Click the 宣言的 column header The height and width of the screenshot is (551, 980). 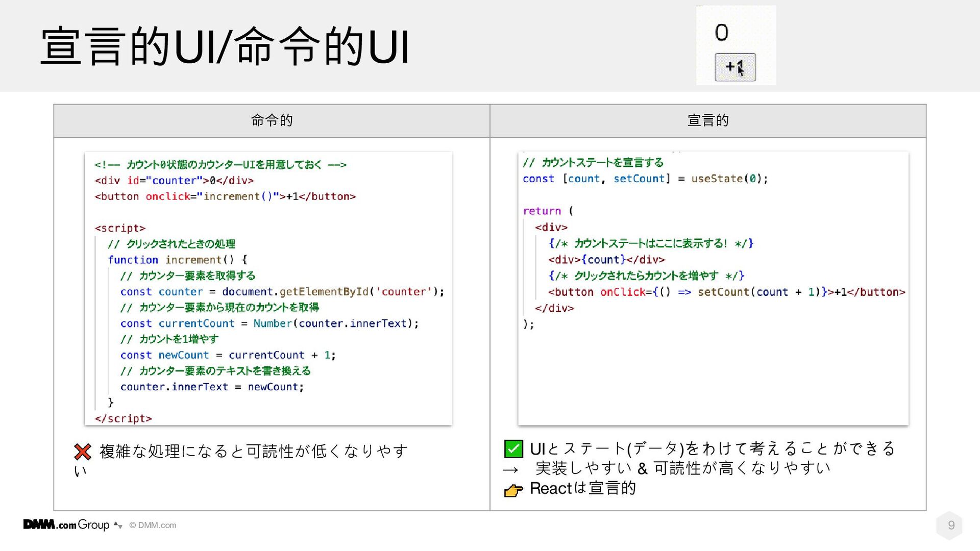(x=708, y=120)
